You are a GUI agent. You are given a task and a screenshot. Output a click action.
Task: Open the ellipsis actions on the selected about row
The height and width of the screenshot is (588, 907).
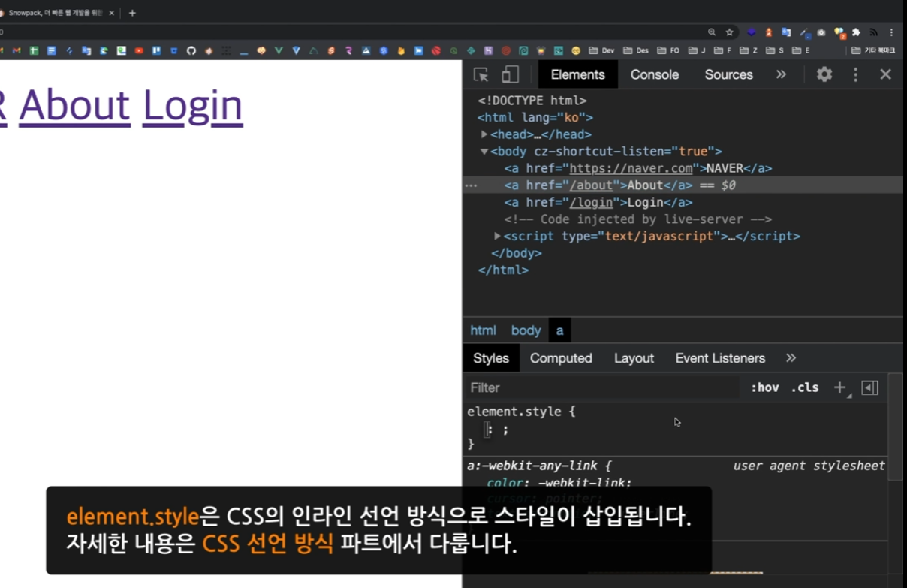click(471, 185)
